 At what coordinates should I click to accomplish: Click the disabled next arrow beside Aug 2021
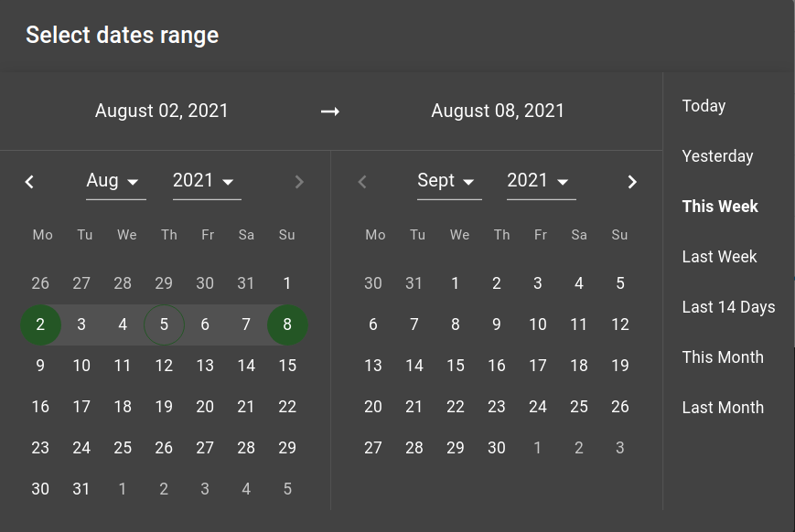299,182
